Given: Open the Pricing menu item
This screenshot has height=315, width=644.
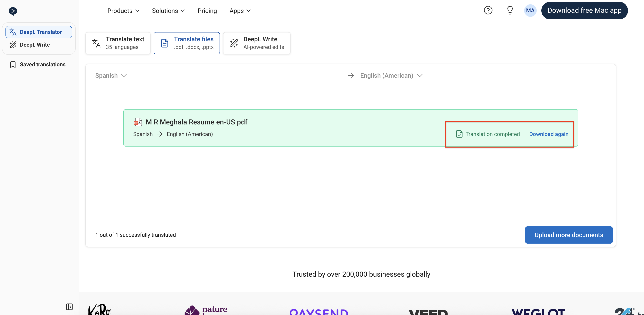Looking at the screenshot, I should [x=207, y=11].
